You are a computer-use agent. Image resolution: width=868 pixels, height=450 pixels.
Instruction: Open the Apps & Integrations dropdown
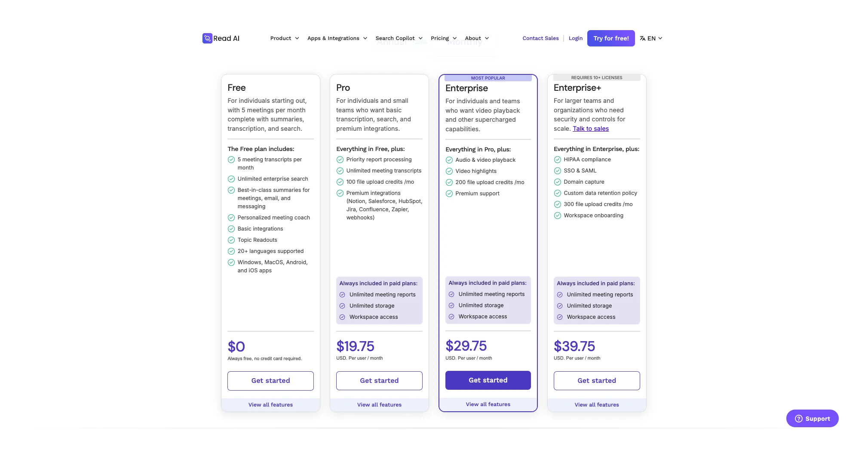(337, 38)
